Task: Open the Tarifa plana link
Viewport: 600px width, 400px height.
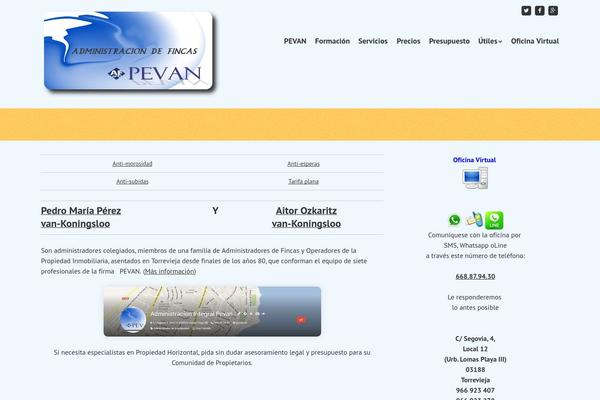Action: tap(303, 181)
